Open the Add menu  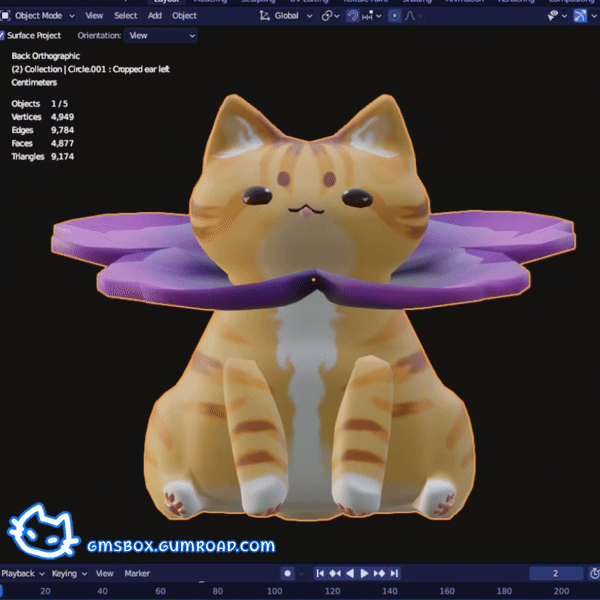click(x=155, y=16)
